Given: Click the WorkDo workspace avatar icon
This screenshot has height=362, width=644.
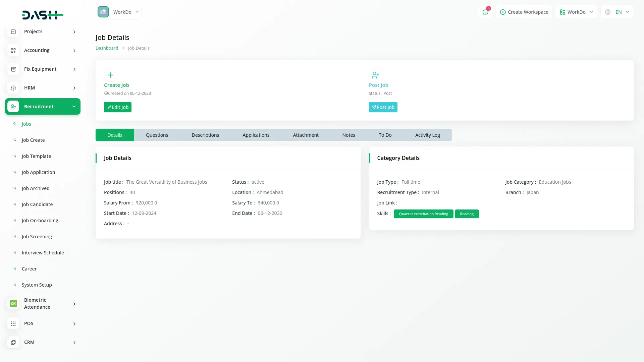Looking at the screenshot, I should coord(103,12).
